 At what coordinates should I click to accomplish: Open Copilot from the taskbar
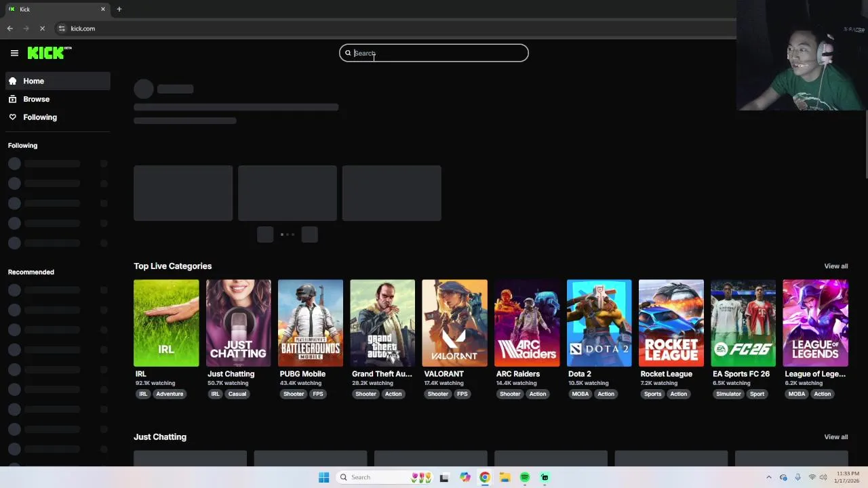point(465,477)
